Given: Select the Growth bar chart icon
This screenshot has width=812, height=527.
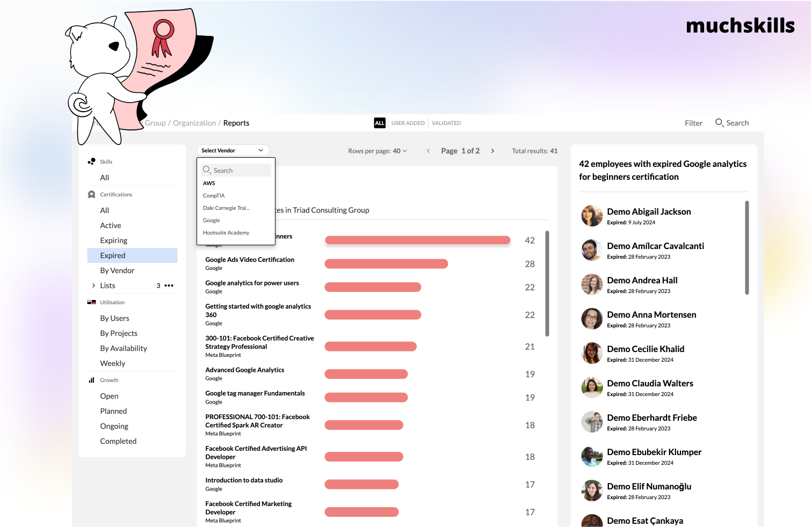Looking at the screenshot, I should [x=91, y=380].
